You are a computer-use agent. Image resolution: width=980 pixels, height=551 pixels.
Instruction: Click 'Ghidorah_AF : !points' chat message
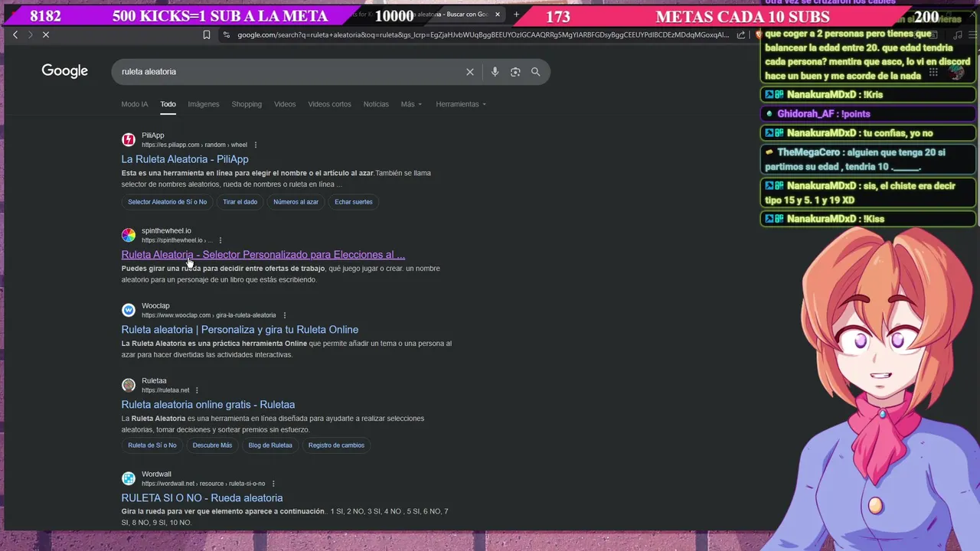(x=868, y=114)
